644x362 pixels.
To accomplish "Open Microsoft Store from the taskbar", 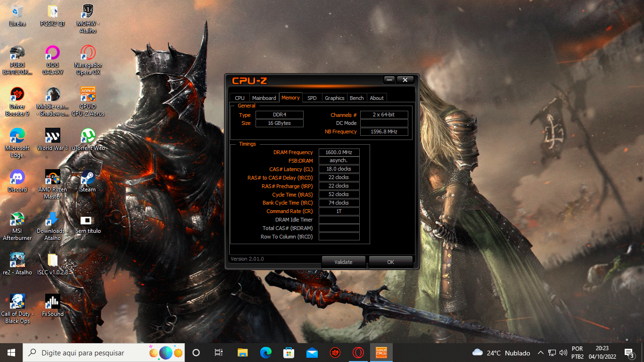I will coord(289,353).
